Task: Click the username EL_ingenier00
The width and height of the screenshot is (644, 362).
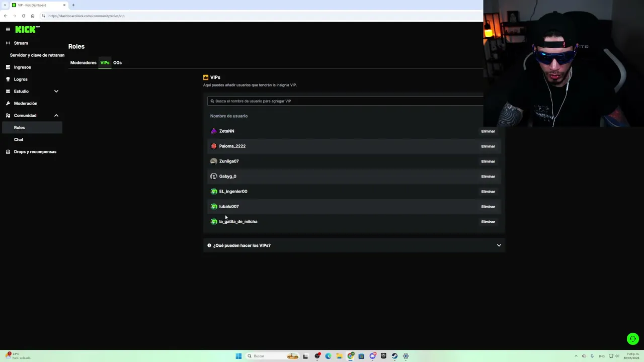Action: (233, 192)
